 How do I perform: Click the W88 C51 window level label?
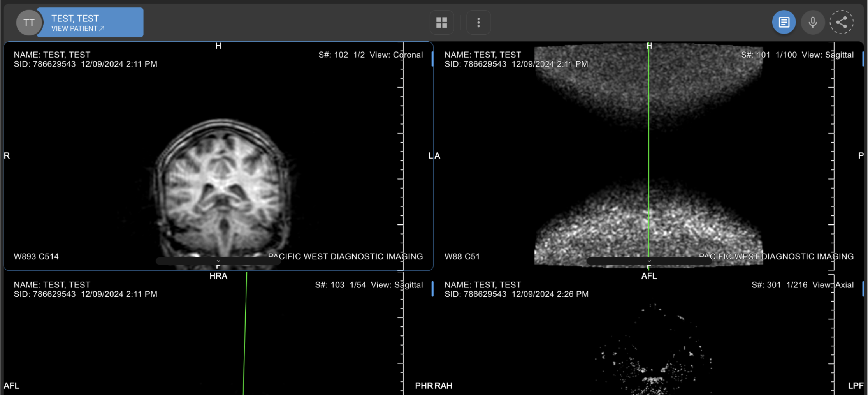tap(462, 257)
